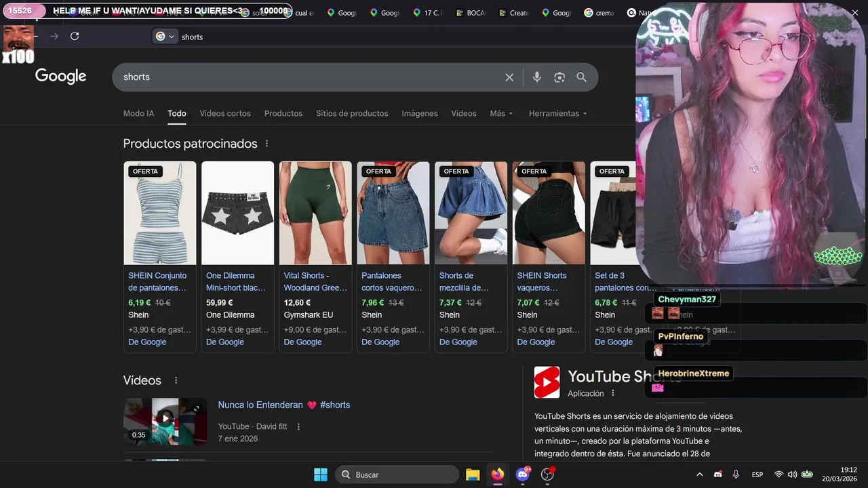Switch to the Vídeos results tab
868x488 pixels.
[x=464, y=113]
